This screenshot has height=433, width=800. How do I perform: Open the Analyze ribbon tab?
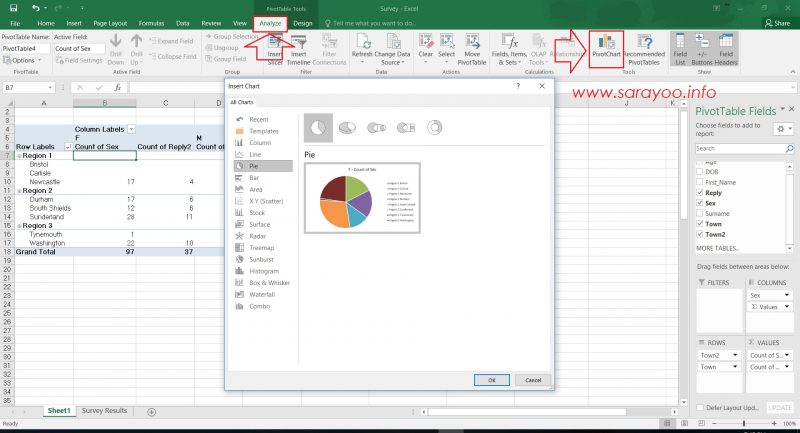(x=270, y=23)
